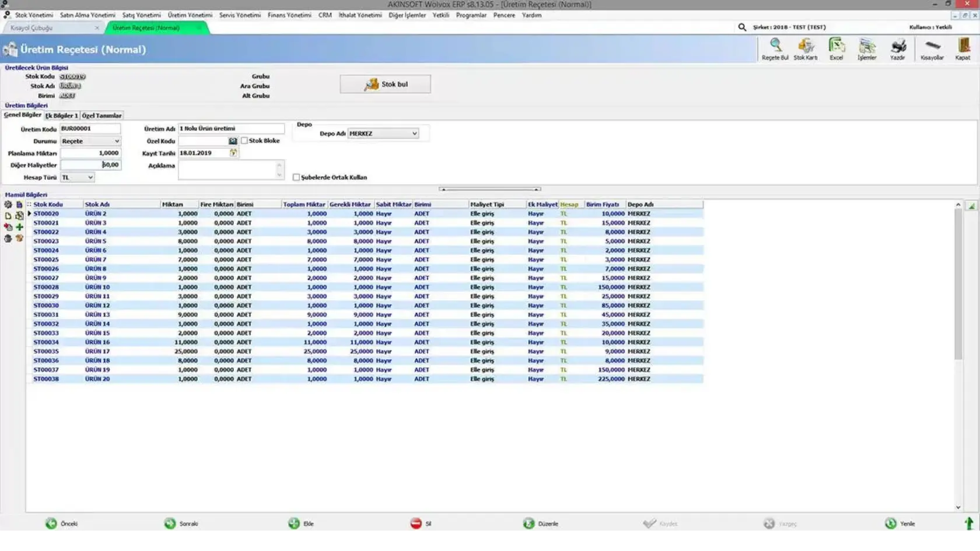Click the green corner icon above grid scrollbar
This screenshot has width=980, height=551.
tap(972, 206)
